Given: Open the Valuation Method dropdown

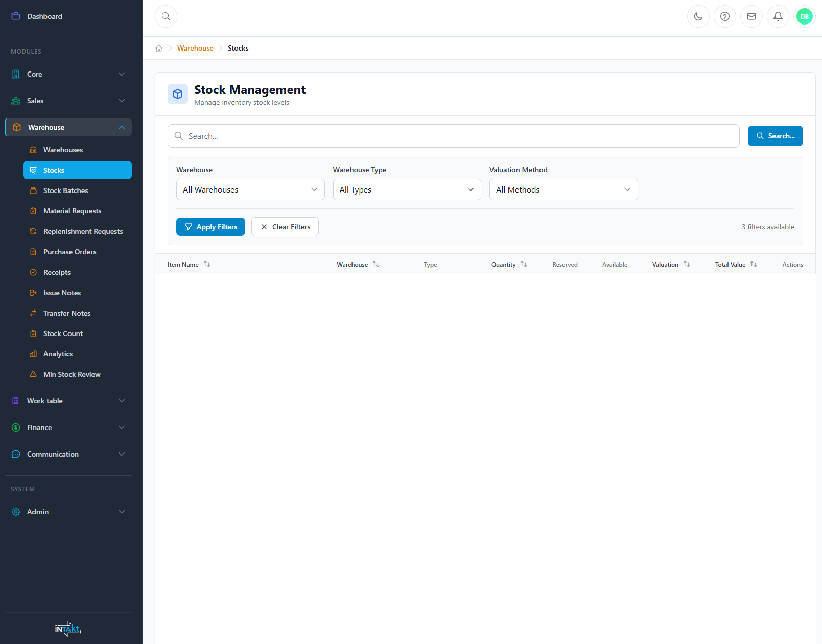Looking at the screenshot, I should [x=563, y=189].
